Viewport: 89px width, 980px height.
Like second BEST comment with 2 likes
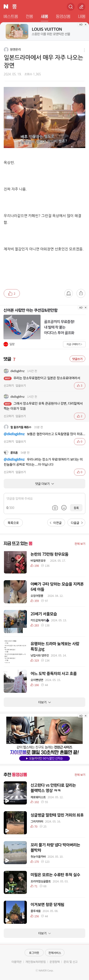[x=80, y=416]
